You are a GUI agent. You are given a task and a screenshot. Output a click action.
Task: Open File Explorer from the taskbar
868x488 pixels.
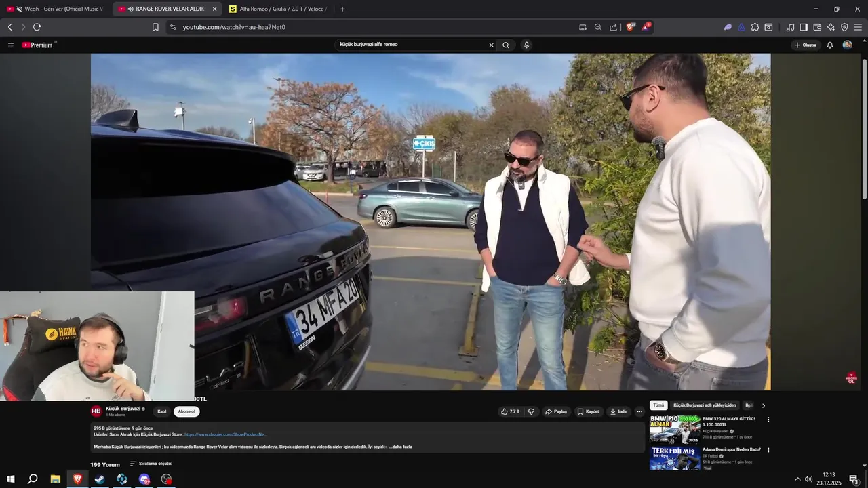click(x=56, y=479)
